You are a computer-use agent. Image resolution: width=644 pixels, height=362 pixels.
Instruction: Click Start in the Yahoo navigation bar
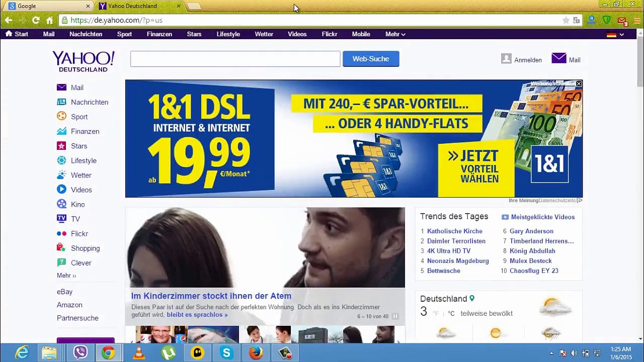[17, 34]
